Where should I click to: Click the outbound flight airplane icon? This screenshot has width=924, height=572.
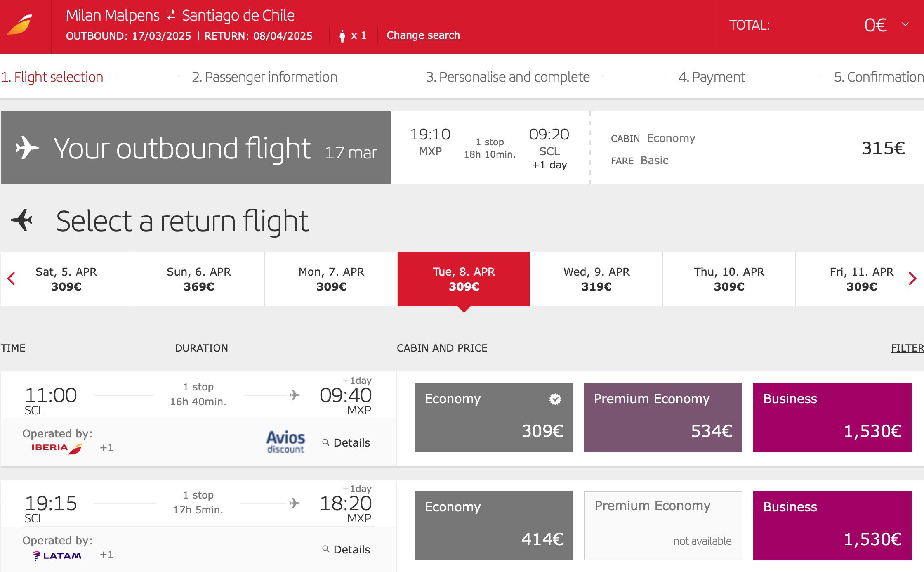click(x=27, y=148)
